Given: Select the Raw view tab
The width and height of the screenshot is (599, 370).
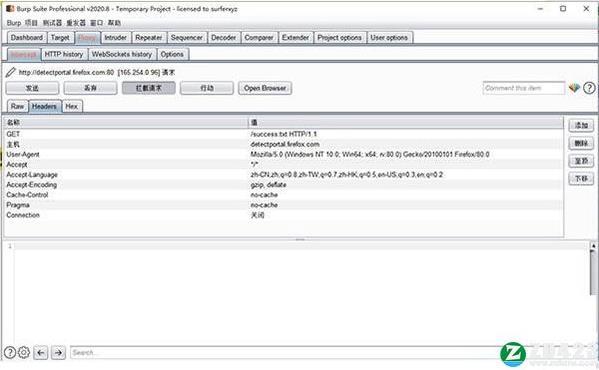Looking at the screenshot, I should pyautogui.click(x=17, y=106).
